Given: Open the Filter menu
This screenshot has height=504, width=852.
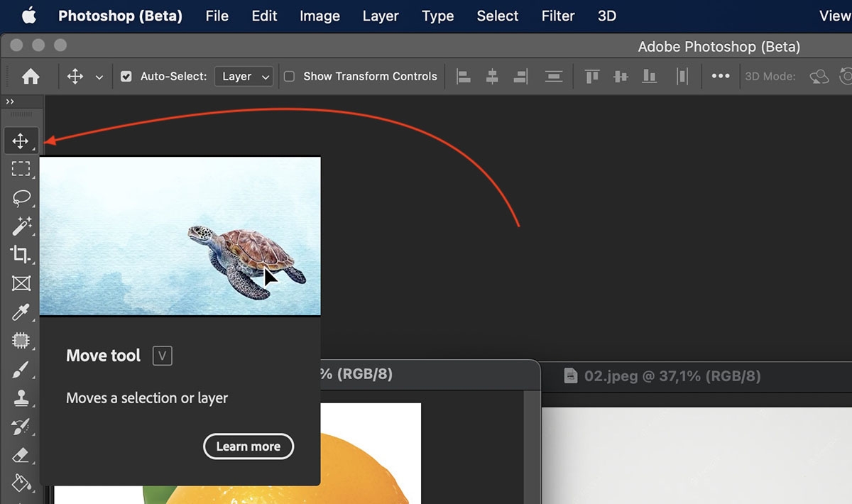Looking at the screenshot, I should [x=558, y=16].
